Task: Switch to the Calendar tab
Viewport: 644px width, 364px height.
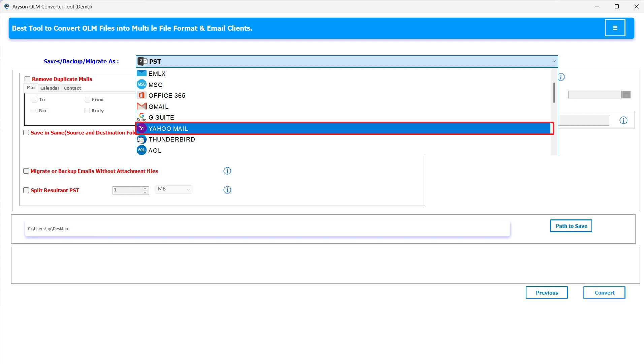Action: [50, 88]
